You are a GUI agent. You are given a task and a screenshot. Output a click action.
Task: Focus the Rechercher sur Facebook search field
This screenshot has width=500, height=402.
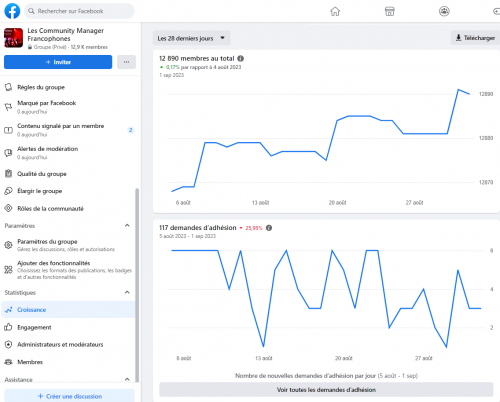point(79,11)
